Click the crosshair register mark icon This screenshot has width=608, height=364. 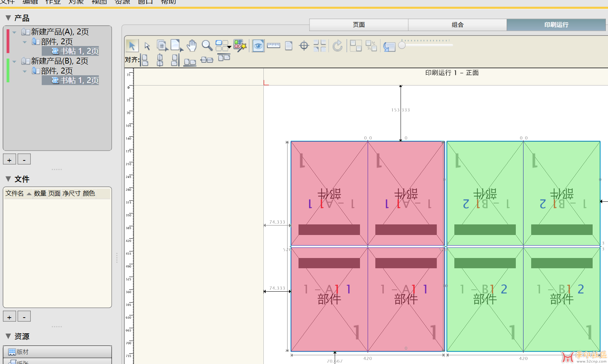pyautogui.click(x=304, y=46)
